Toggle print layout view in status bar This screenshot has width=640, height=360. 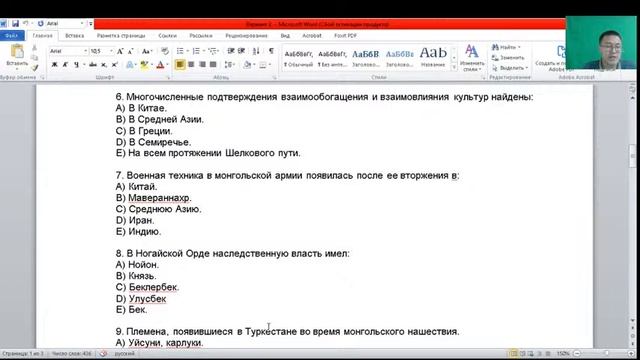coord(513,353)
